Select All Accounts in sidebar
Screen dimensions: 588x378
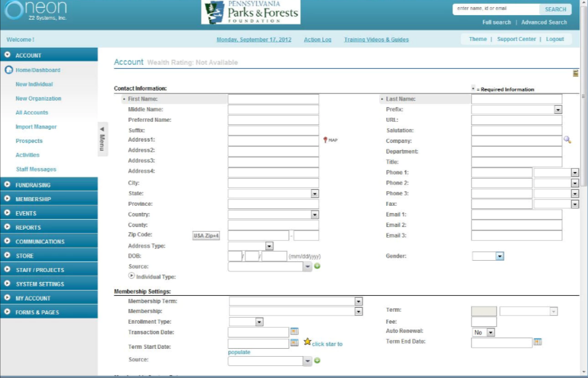click(32, 113)
